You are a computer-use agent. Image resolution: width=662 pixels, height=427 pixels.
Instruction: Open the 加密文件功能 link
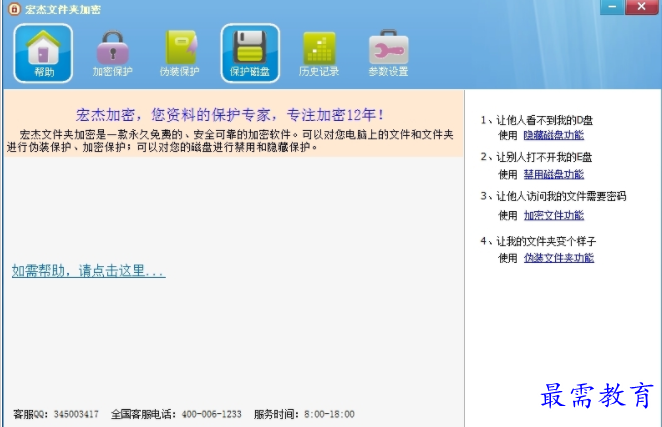pyautogui.click(x=553, y=215)
